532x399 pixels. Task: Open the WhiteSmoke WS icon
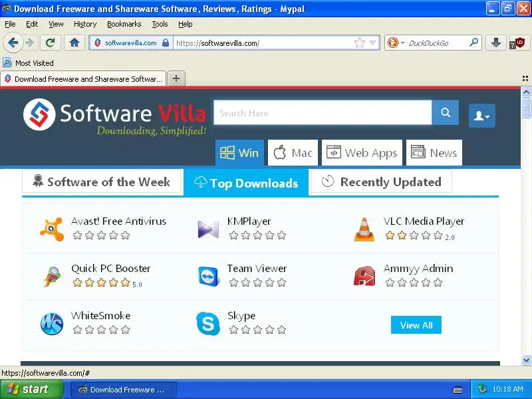52,324
